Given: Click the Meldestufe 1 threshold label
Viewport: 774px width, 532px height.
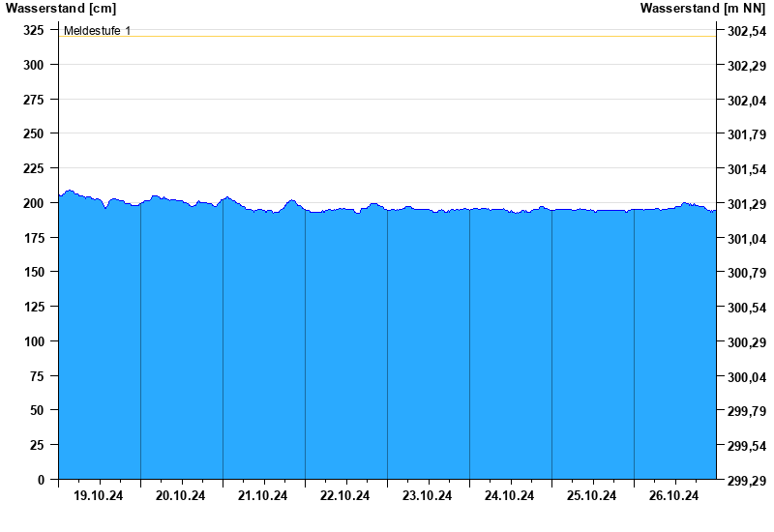Looking at the screenshot, I should pos(97,31).
